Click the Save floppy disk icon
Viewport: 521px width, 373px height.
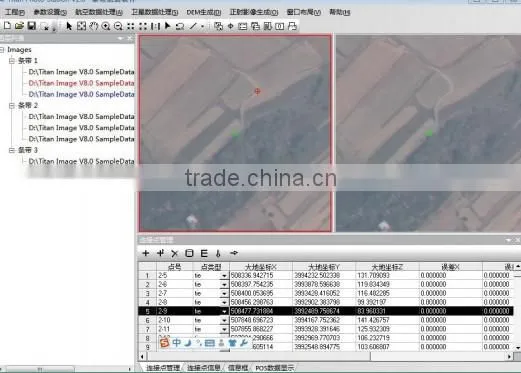click(31, 26)
